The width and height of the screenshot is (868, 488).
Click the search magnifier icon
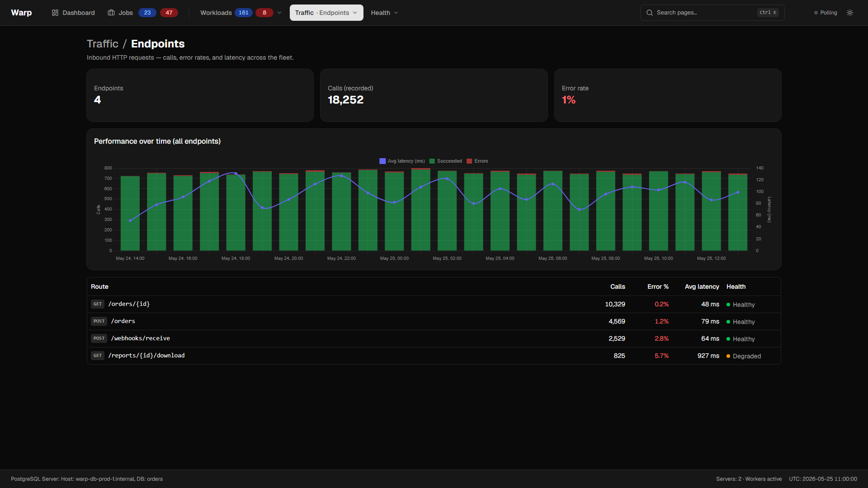coord(650,13)
